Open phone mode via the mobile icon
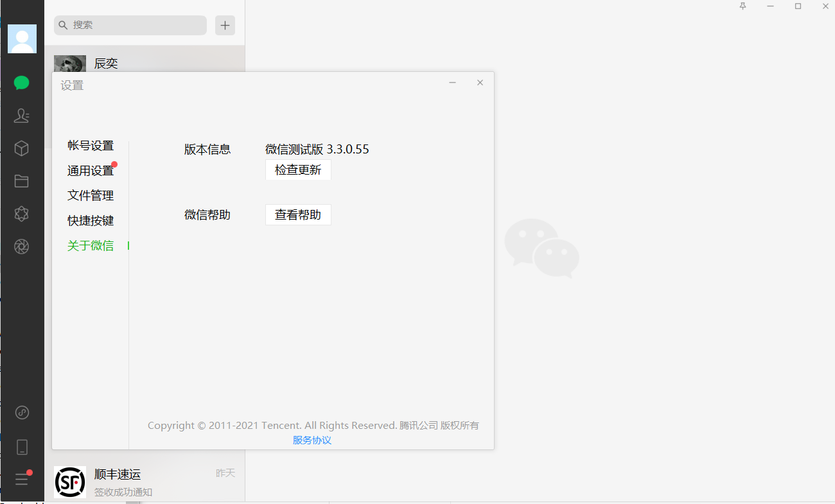 [x=22, y=446]
